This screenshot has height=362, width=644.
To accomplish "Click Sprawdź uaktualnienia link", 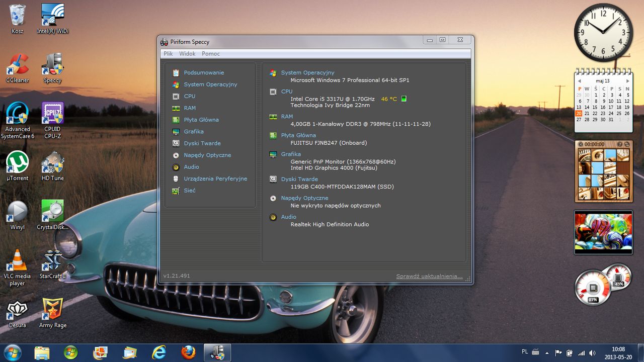I will pos(429,276).
